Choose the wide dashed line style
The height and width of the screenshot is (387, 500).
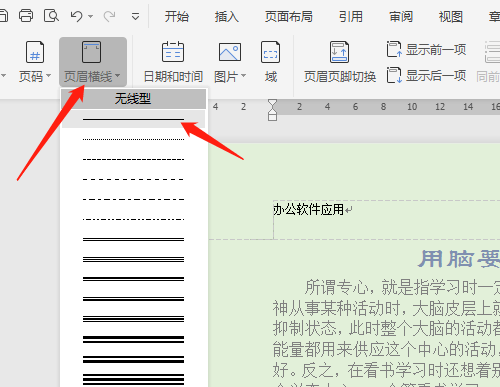pos(133,179)
